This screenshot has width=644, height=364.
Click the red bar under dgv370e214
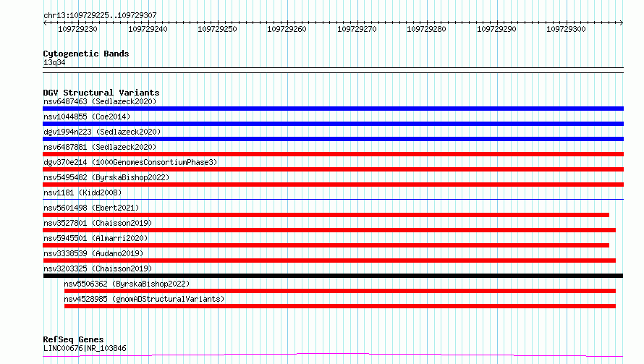tap(333, 169)
